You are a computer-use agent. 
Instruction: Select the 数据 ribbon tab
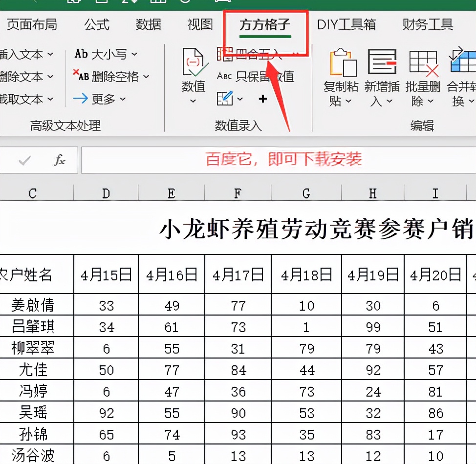tap(148, 24)
